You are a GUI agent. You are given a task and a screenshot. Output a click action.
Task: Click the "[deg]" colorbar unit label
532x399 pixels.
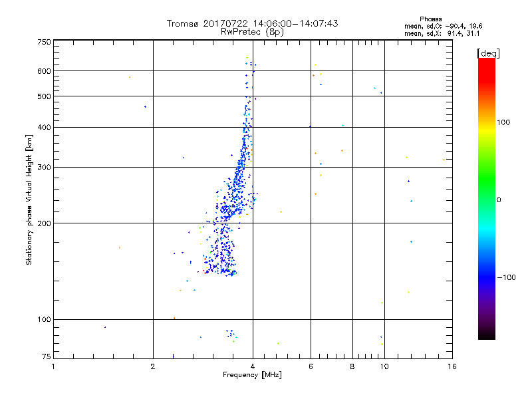(x=488, y=53)
